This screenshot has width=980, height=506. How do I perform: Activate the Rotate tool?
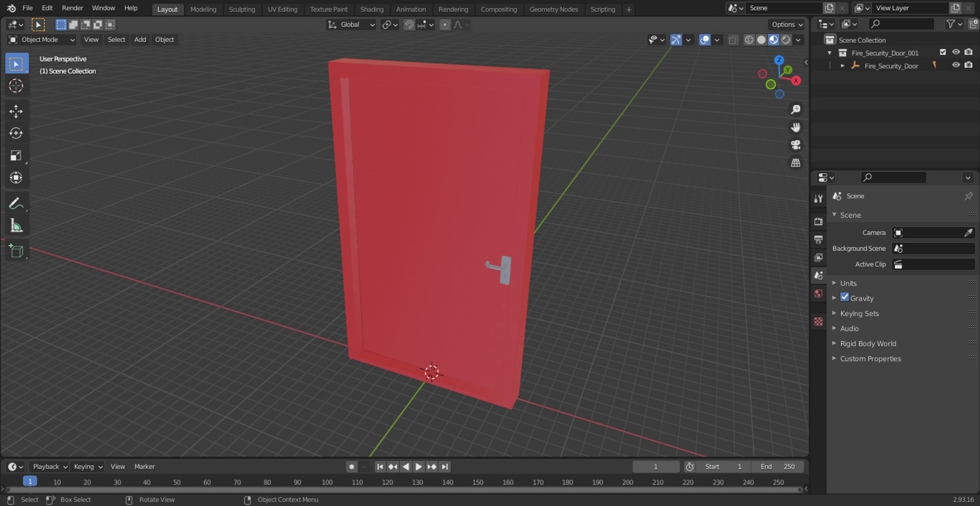16,133
